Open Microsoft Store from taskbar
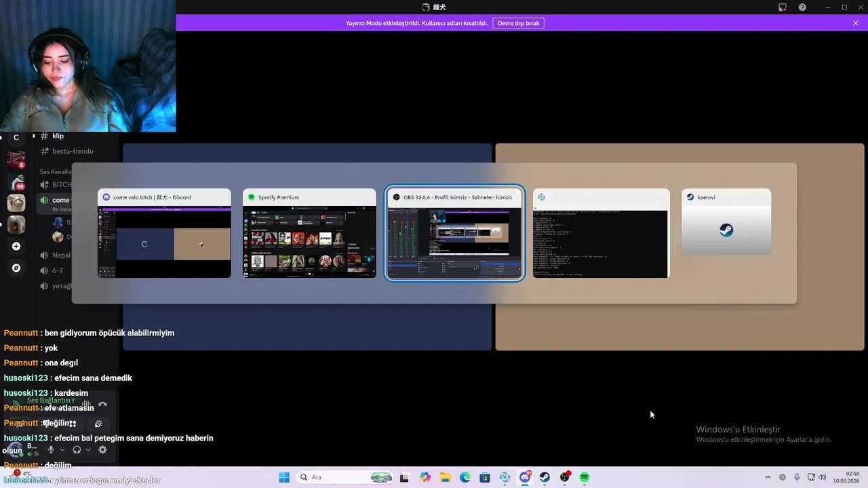Viewport: 868px width, 488px height. [x=485, y=477]
